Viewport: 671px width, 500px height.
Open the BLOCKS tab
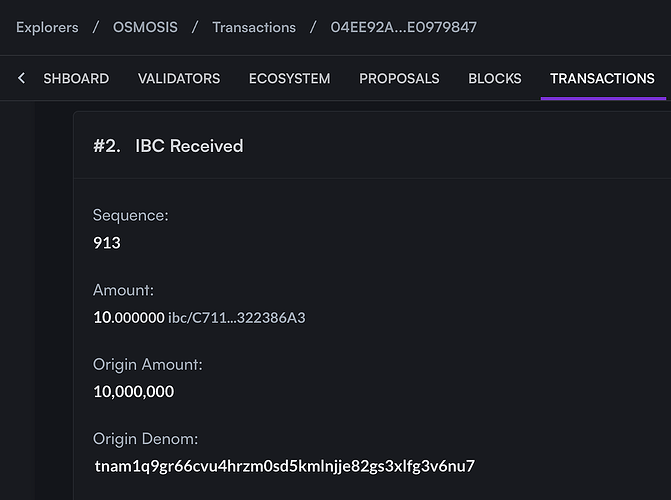pyautogui.click(x=495, y=78)
